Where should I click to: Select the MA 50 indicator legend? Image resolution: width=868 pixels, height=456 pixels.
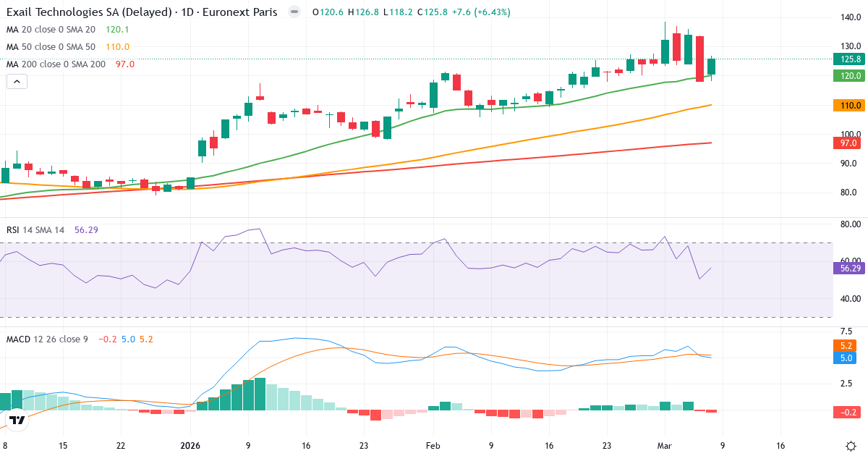coord(51,47)
